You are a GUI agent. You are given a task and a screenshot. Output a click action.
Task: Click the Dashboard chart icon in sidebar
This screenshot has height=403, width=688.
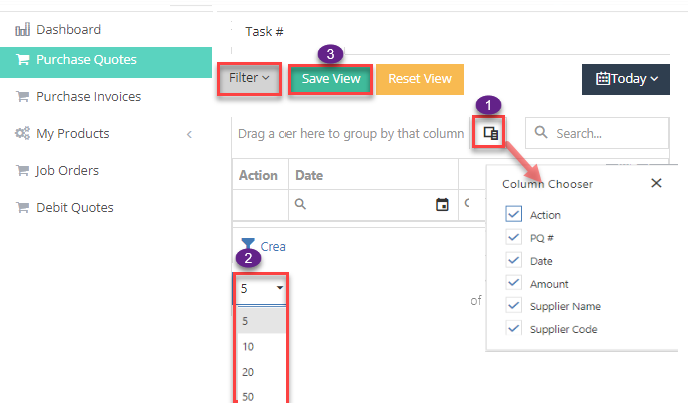22,30
